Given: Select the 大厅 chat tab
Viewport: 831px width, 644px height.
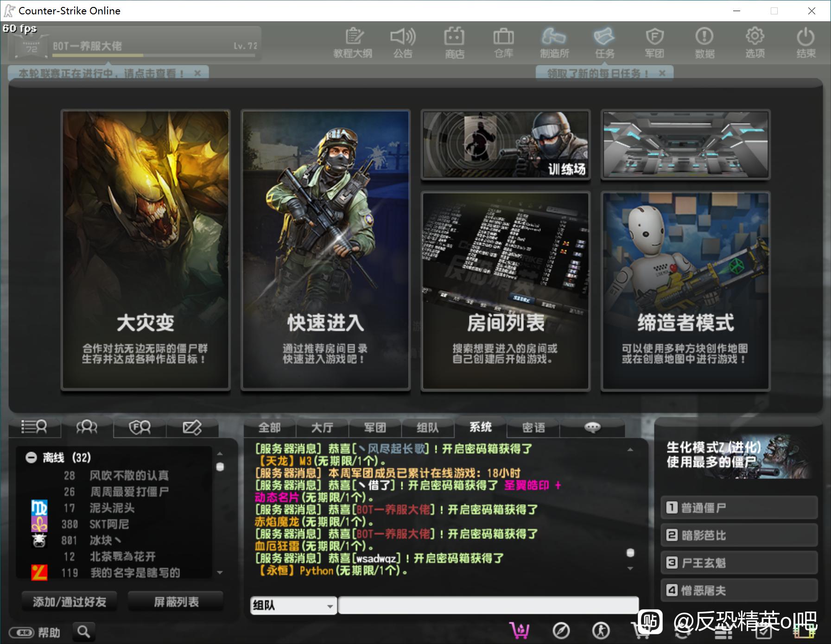Looking at the screenshot, I should [x=322, y=427].
